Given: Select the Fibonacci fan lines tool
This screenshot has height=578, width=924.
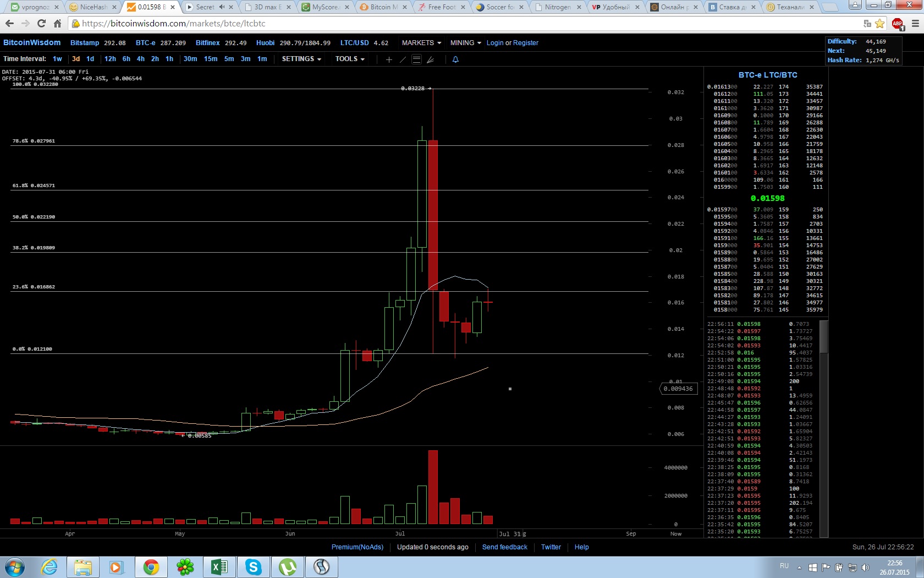Looking at the screenshot, I should tap(430, 59).
